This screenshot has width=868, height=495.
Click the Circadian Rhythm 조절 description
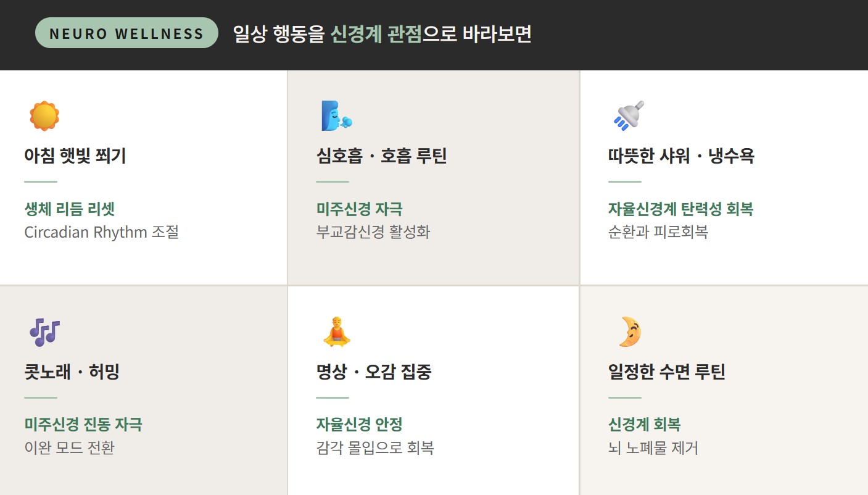click(102, 233)
